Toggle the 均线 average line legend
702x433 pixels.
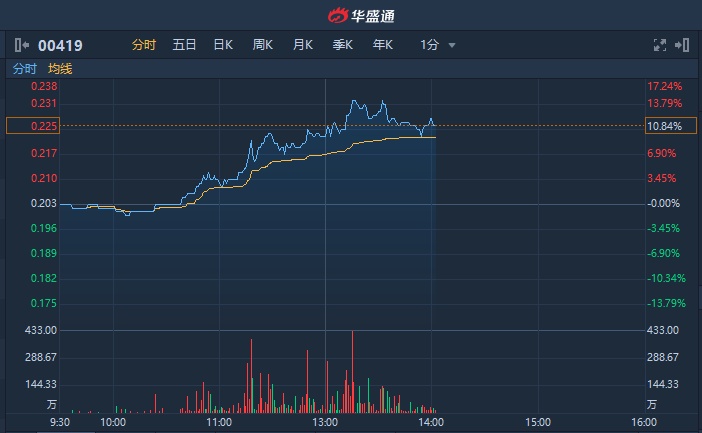click(60, 69)
